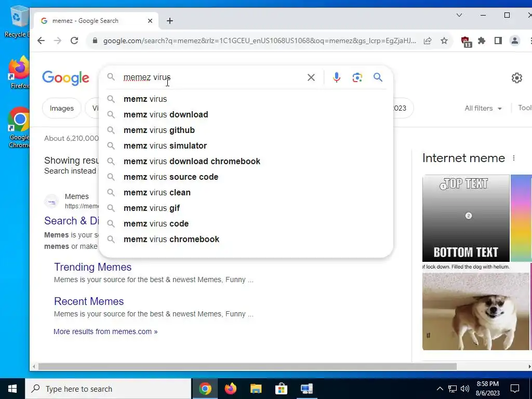Click the Chrome address bar URL
The image size is (532, 399).
tap(260, 41)
